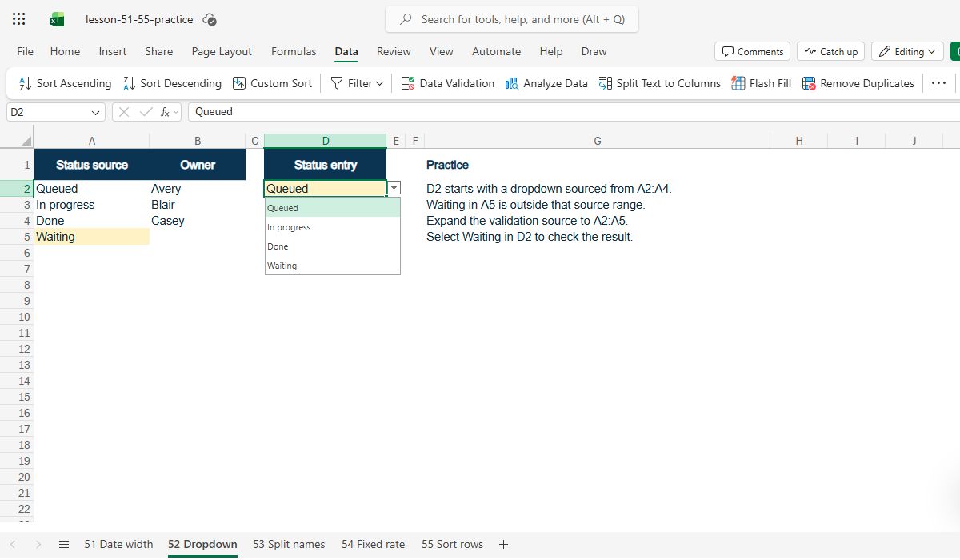Select column G header
Image resolution: width=960 pixels, height=560 pixels.
point(598,141)
